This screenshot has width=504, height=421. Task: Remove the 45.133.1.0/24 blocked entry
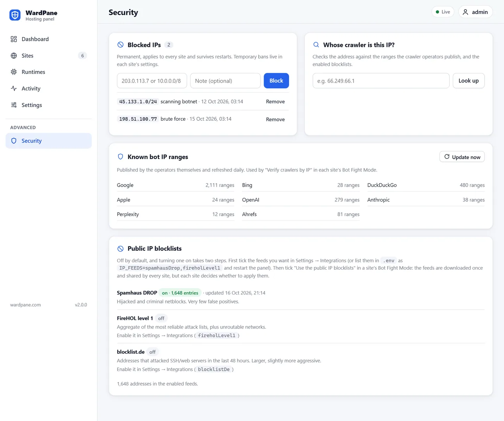tap(275, 102)
